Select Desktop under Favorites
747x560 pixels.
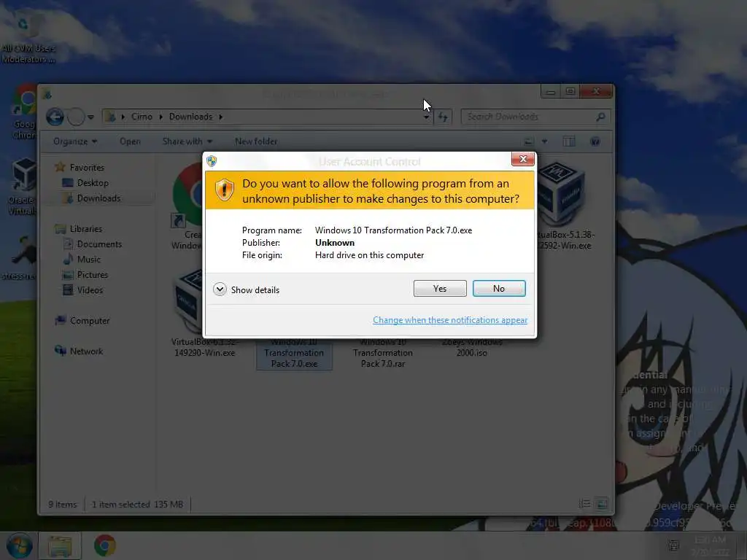(x=93, y=183)
